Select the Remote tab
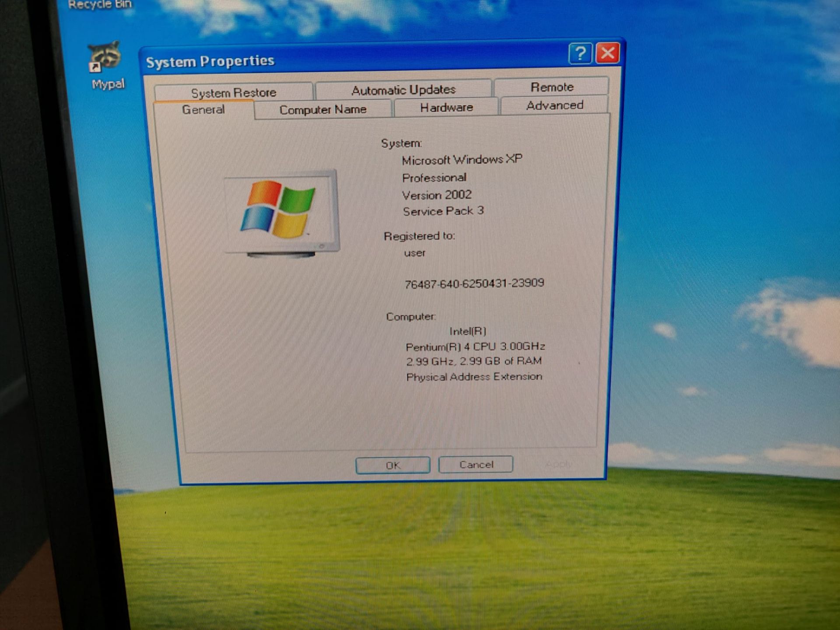Viewport: 840px width, 630px height. 552,87
